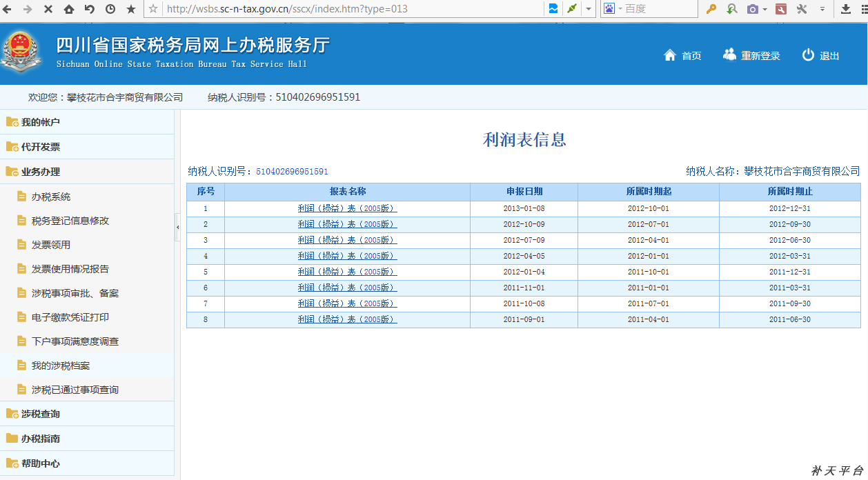Open the tools wrench-and-screwdriver icon

[802, 9]
